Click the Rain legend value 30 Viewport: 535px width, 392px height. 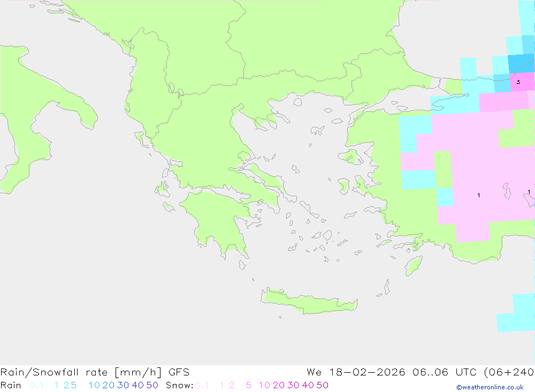[123, 385]
